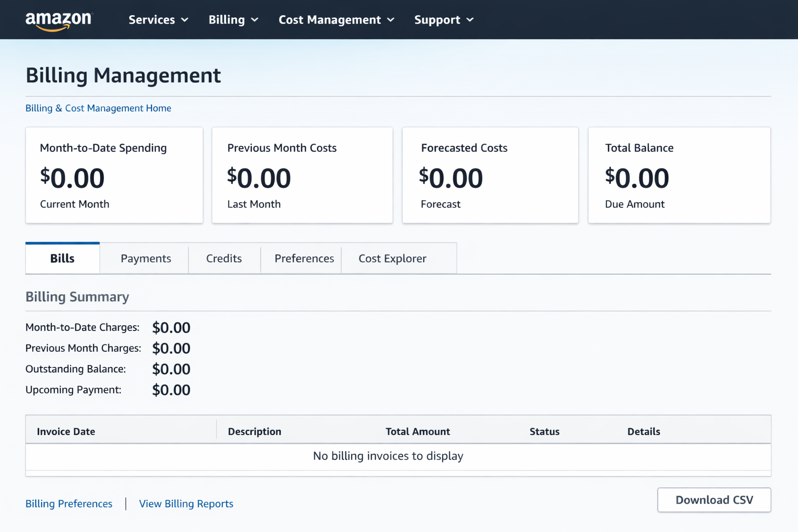798x532 pixels.
Task: Switch to the Payments tab
Action: pyautogui.click(x=145, y=258)
